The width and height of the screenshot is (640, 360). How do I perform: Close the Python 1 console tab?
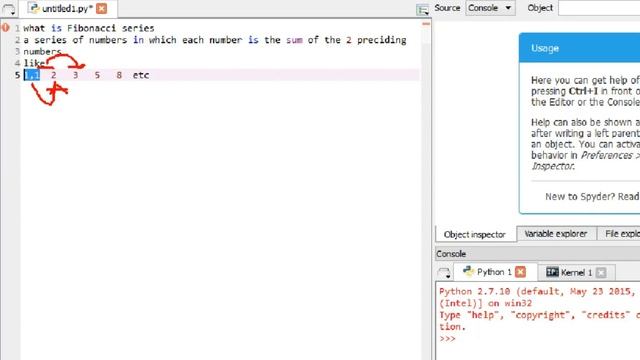pyautogui.click(x=520, y=272)
